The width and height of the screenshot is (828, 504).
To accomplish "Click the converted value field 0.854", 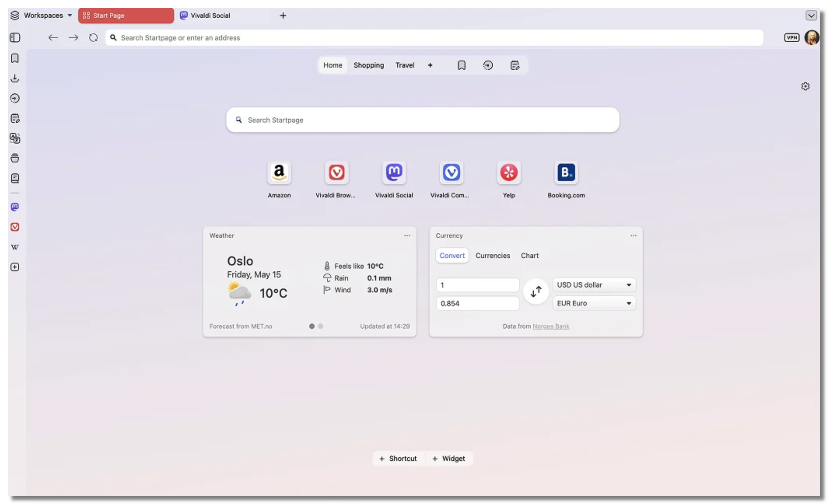I will [478, 303].
